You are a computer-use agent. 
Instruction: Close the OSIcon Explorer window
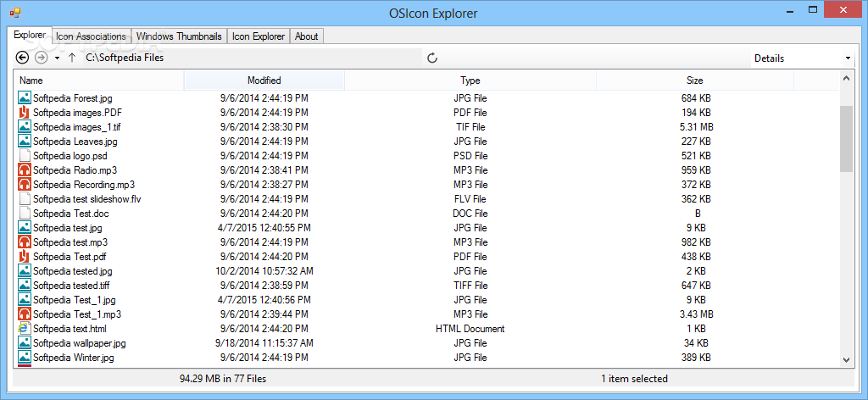tap(844, 9)
